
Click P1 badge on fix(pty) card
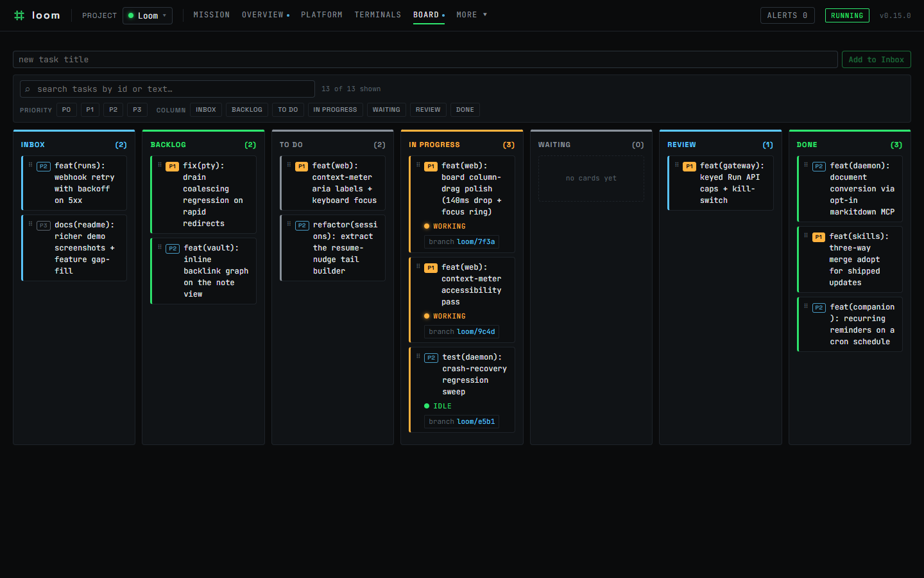click(x=173, y=166)
